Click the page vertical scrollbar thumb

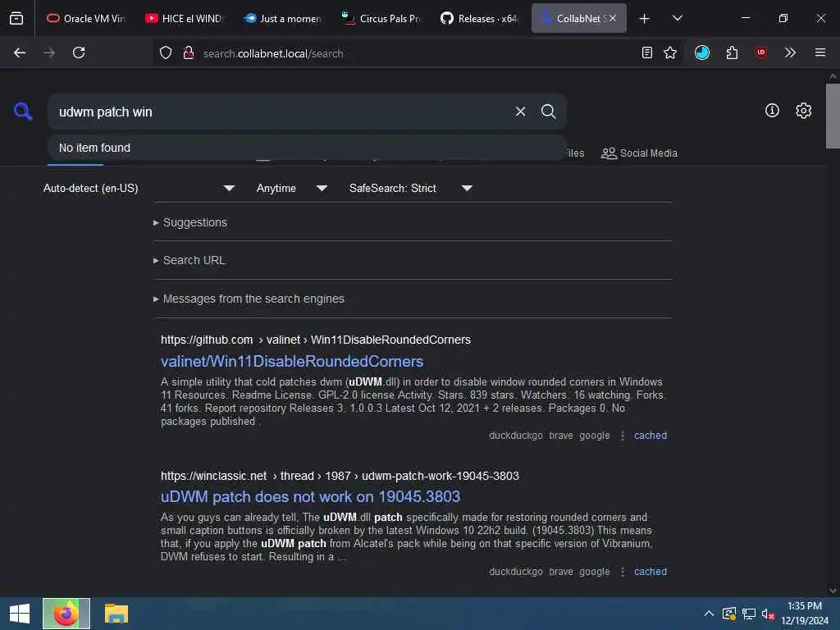[833, 116]
